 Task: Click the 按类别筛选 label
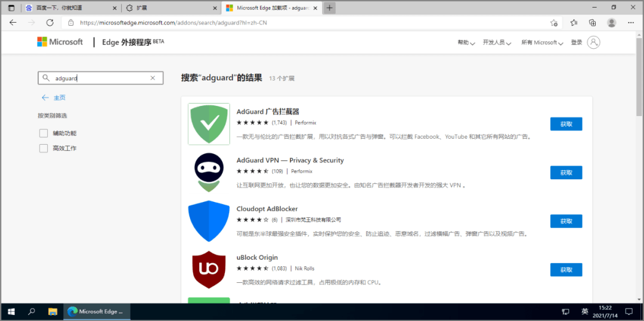[x=52, y=116]
